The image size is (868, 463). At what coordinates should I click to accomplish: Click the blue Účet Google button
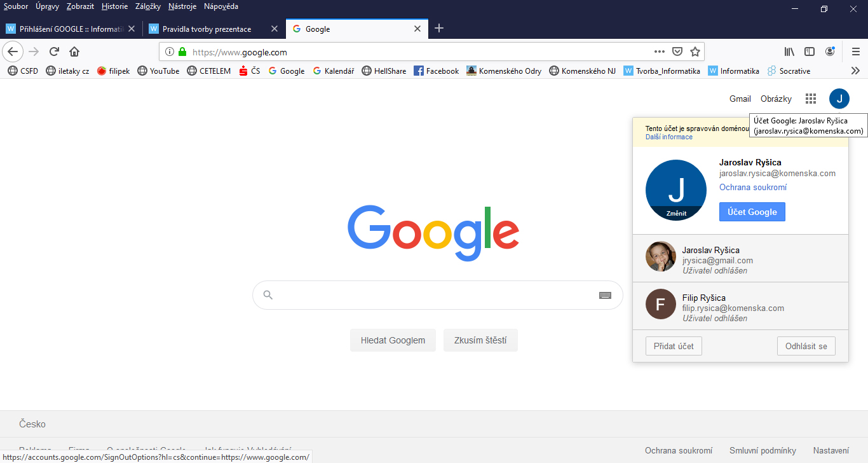click(x=752, y=212)
